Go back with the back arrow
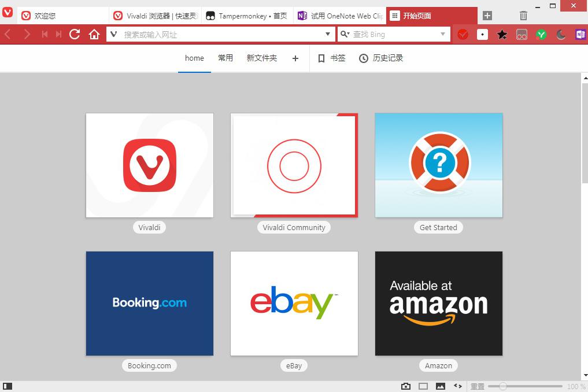 [8, 35]
